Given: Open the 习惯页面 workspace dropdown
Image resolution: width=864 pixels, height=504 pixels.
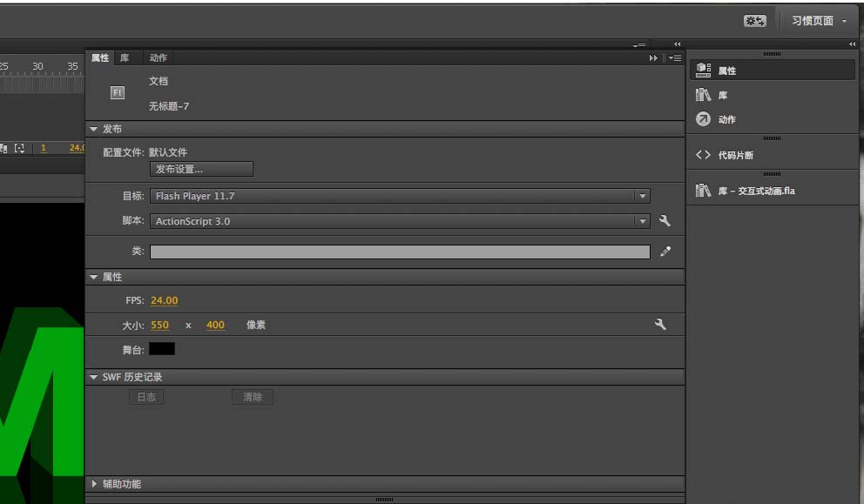Looking at the screenshot, I should pos(819,21).
